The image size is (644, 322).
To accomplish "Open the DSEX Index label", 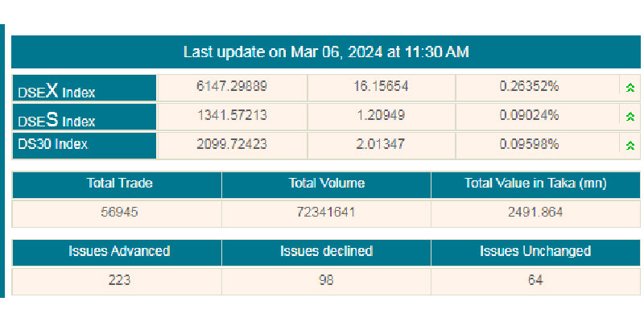I will 56,90.
